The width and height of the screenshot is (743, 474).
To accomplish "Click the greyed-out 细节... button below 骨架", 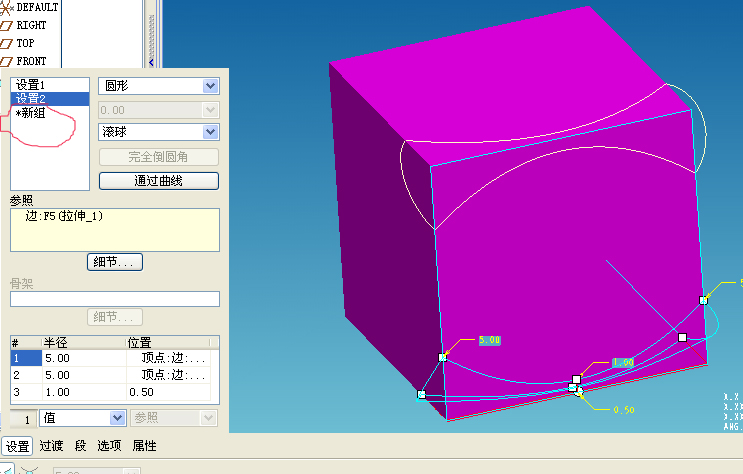I will [x=115, y=317].
